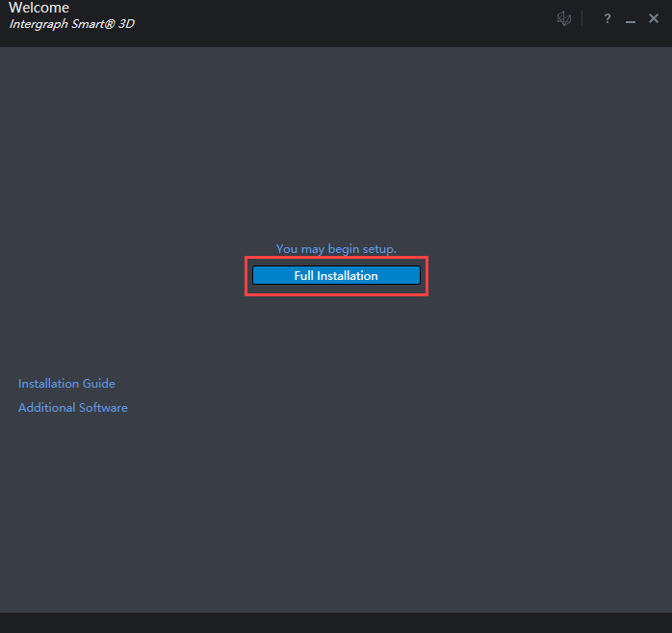
Task: Start the Full Installation
Action: click(336, 275)
